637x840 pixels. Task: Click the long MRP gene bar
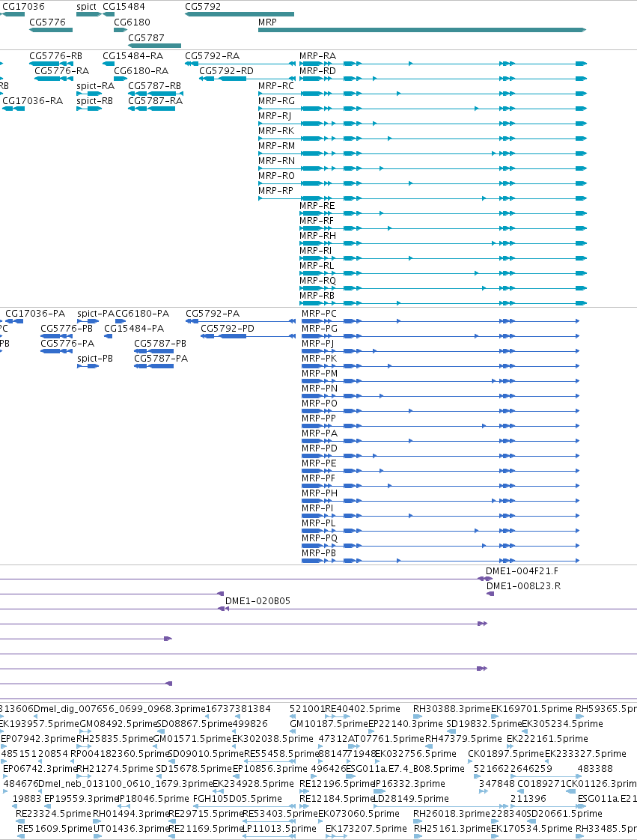coord(422,30)
